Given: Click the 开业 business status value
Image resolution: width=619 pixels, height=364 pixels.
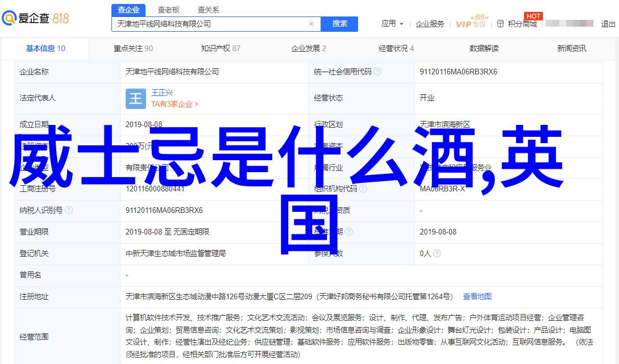Looking at the screenshot, I should click(x=427, y=98).
